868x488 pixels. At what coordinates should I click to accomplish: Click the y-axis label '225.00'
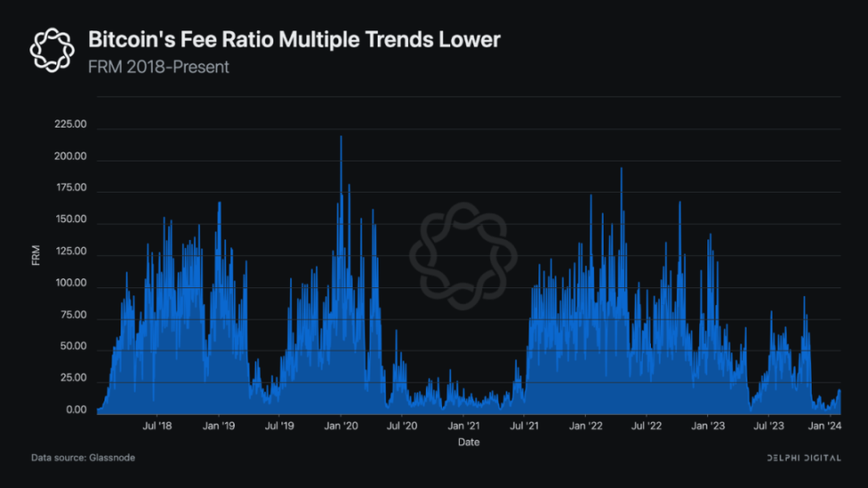click(x=71, y=125)
